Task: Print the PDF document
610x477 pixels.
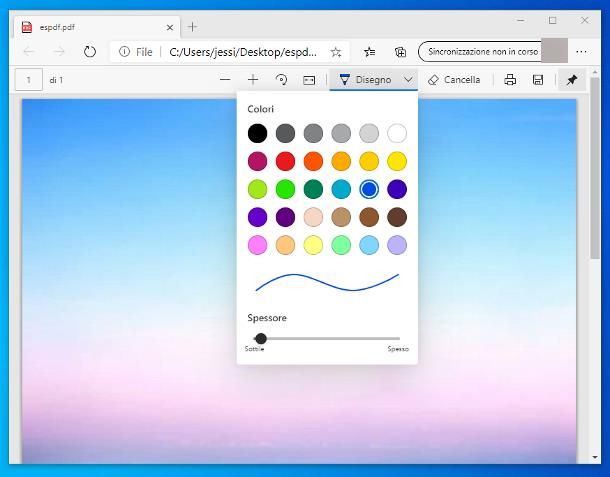Action: click(510, 80)
